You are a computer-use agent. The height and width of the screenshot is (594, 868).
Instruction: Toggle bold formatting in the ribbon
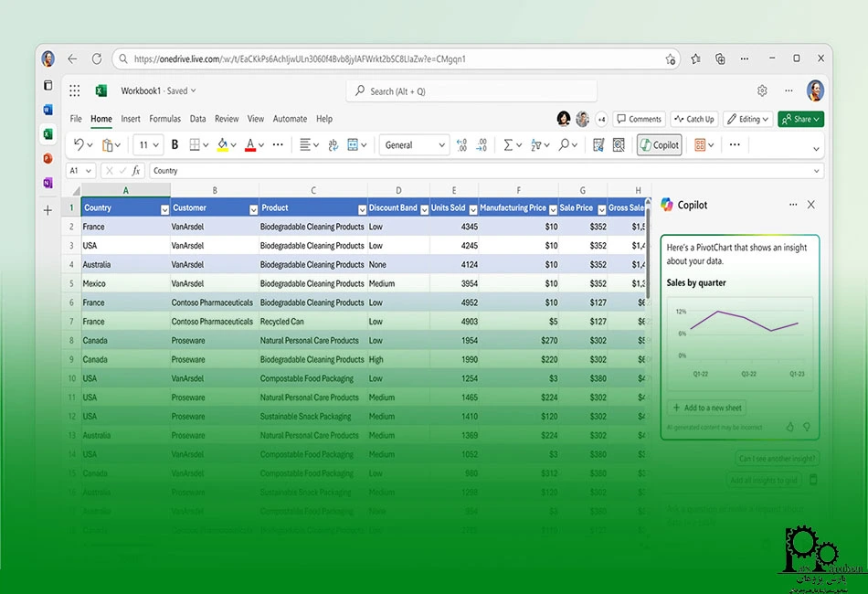[175, 144]
